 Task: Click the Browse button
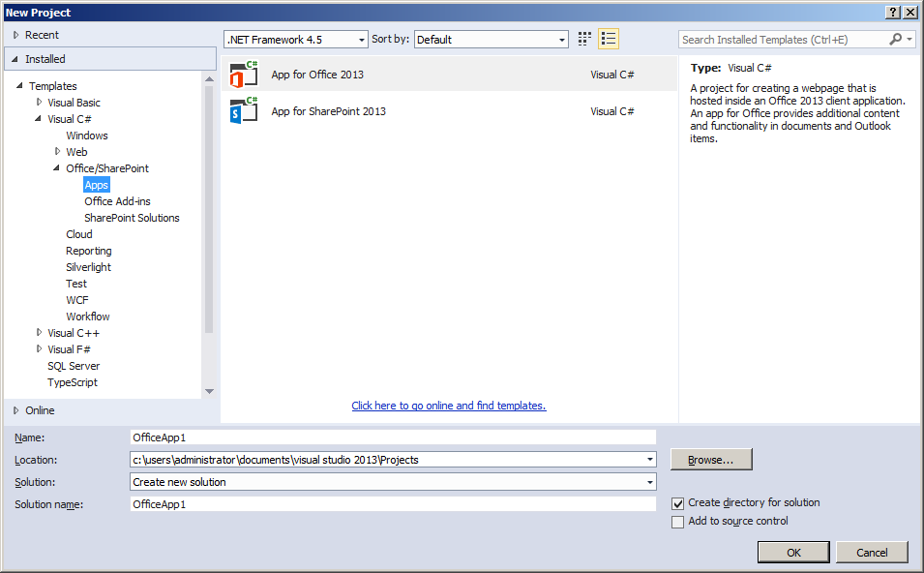(711, 460)
